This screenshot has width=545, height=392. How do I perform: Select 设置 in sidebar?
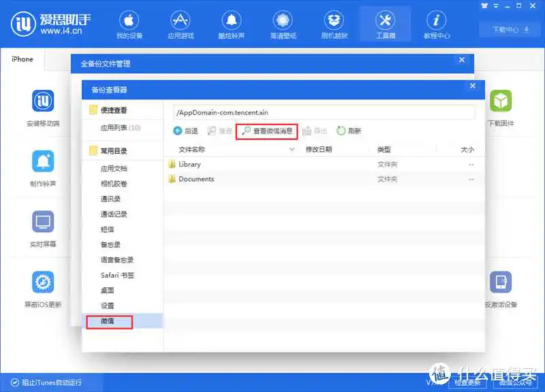[108, 306]
